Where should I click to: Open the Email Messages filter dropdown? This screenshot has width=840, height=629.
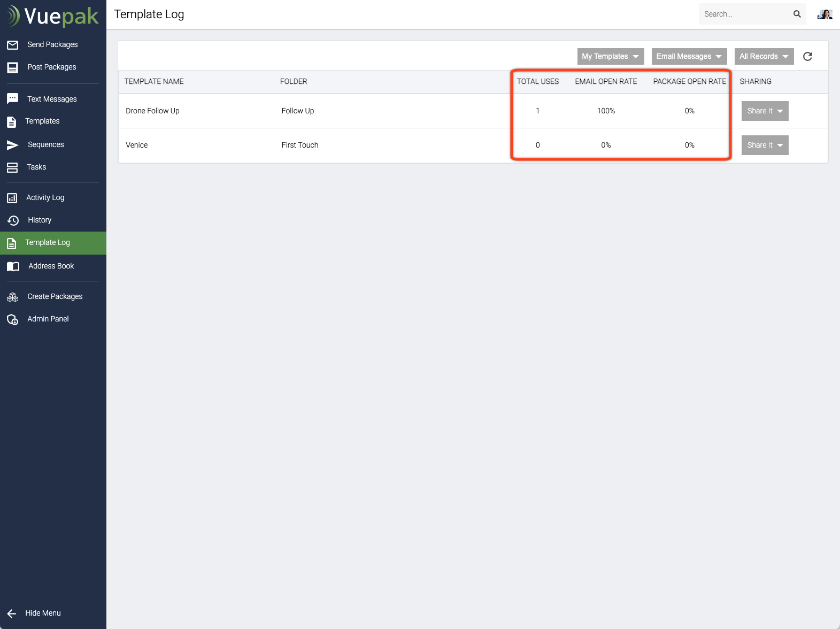(689, 56)
